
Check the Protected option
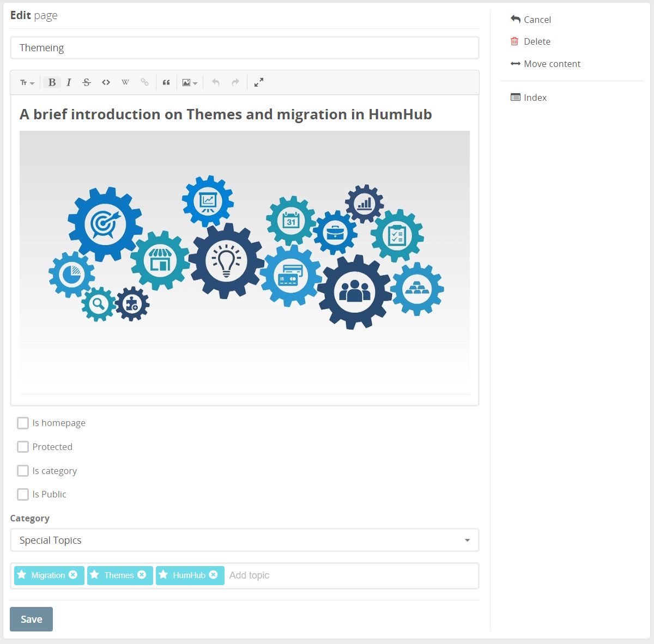[23, 447]
